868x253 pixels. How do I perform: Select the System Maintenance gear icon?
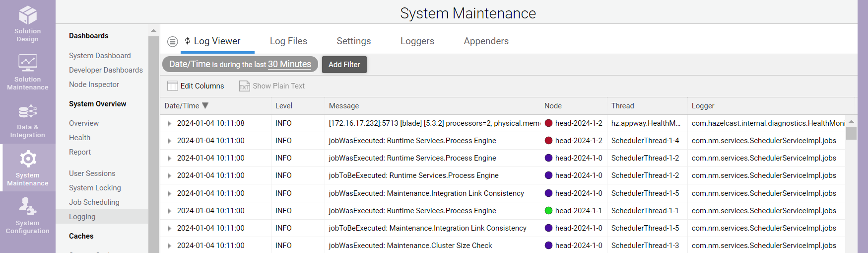click(28, 159)
